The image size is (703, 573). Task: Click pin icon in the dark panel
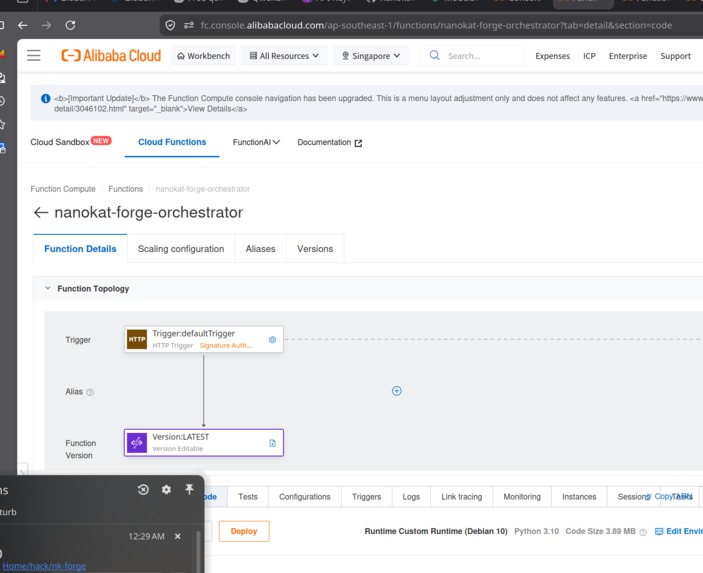[189, 489]
